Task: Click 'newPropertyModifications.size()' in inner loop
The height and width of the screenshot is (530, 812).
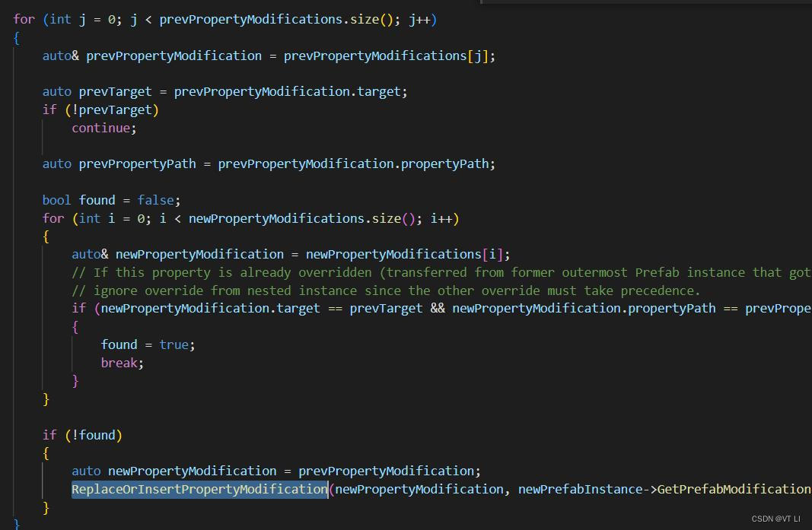Action: (302, 218)
